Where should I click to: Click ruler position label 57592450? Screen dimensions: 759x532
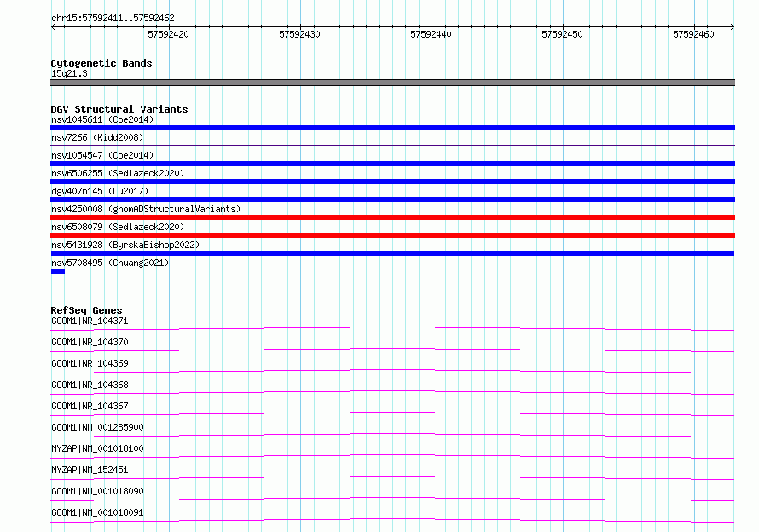pyautogui.click(x=562, y=34)
